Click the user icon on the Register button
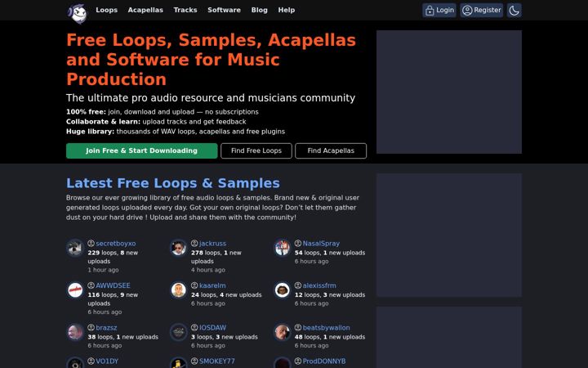588x368 pixels. 467,10
